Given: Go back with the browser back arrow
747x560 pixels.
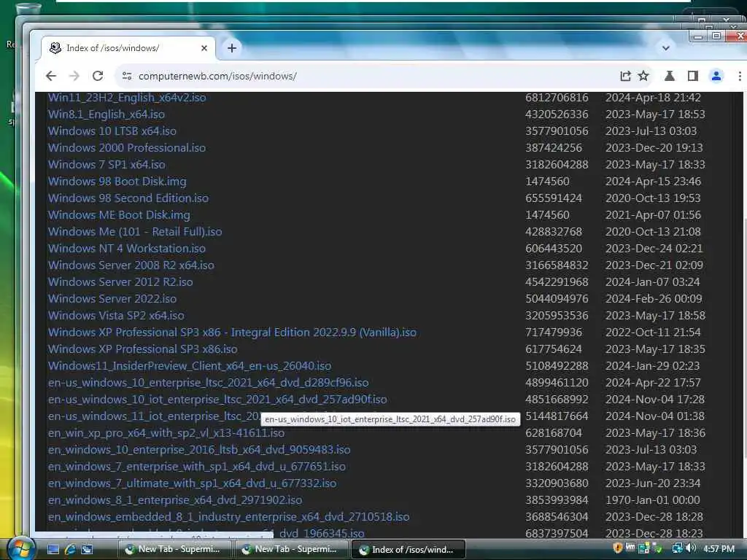Looking at the screenshot, I should (51, 76).
